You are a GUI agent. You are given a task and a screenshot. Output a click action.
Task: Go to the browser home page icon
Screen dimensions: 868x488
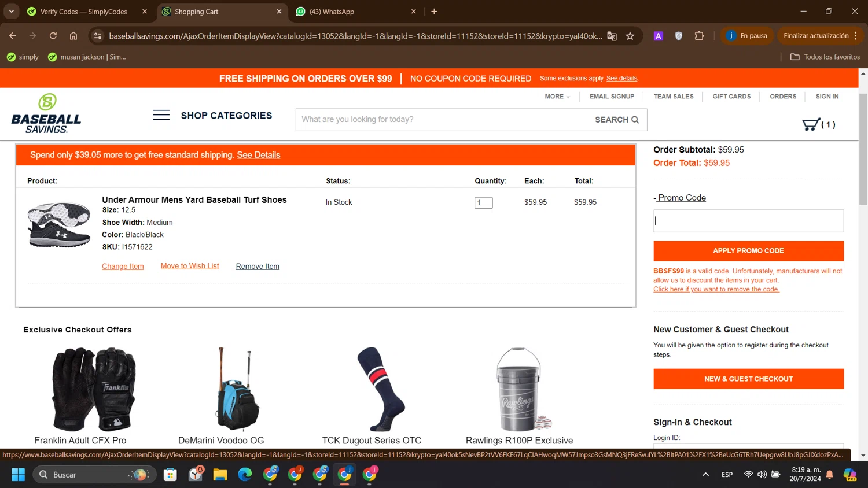click(73, 36)
